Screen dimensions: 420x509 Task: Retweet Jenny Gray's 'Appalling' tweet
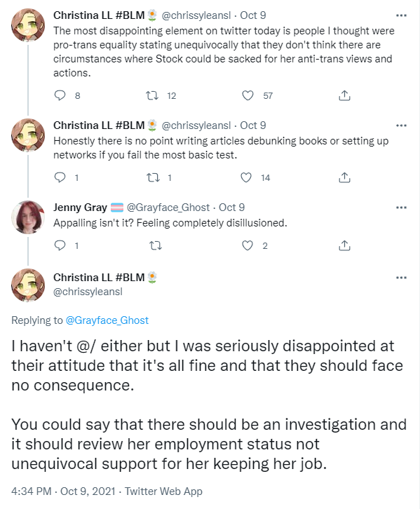pos(156,245)
